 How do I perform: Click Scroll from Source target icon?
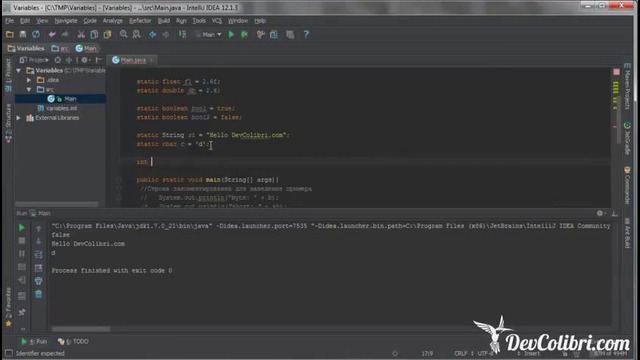click(x=58, y=60)
